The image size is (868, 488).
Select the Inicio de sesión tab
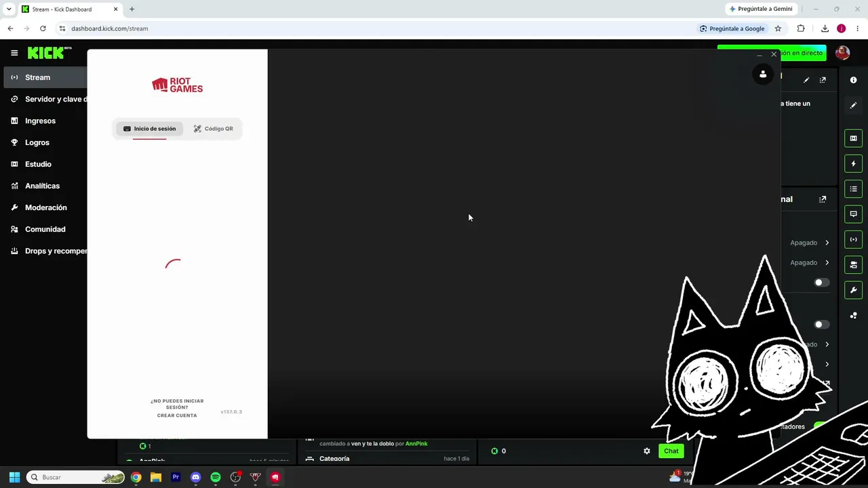[x=149, y=129]
